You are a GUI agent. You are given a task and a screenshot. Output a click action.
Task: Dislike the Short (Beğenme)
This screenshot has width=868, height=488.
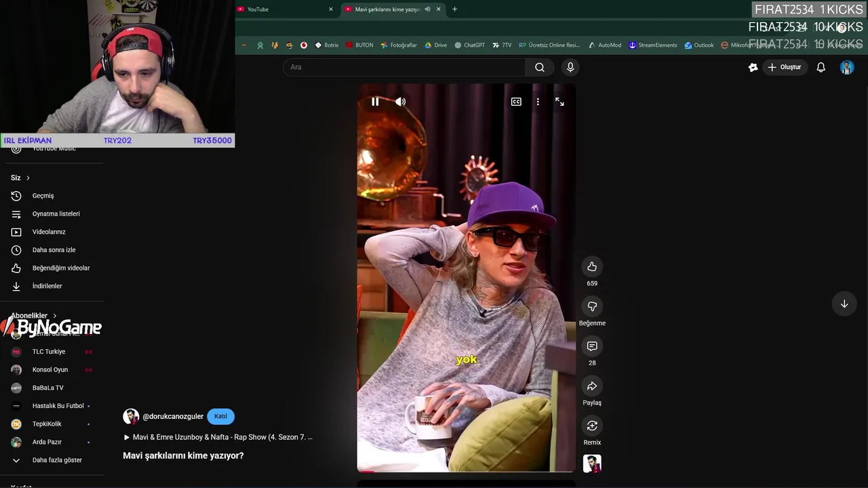[x=592, y=307]
